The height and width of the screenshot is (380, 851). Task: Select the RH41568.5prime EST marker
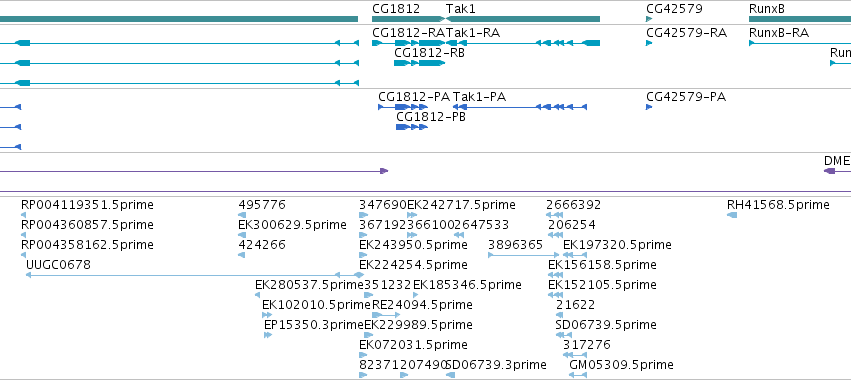[x=732, y=216]
